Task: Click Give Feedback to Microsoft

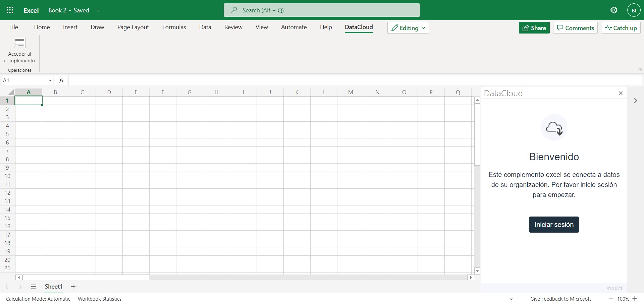Action: (560, 299)
